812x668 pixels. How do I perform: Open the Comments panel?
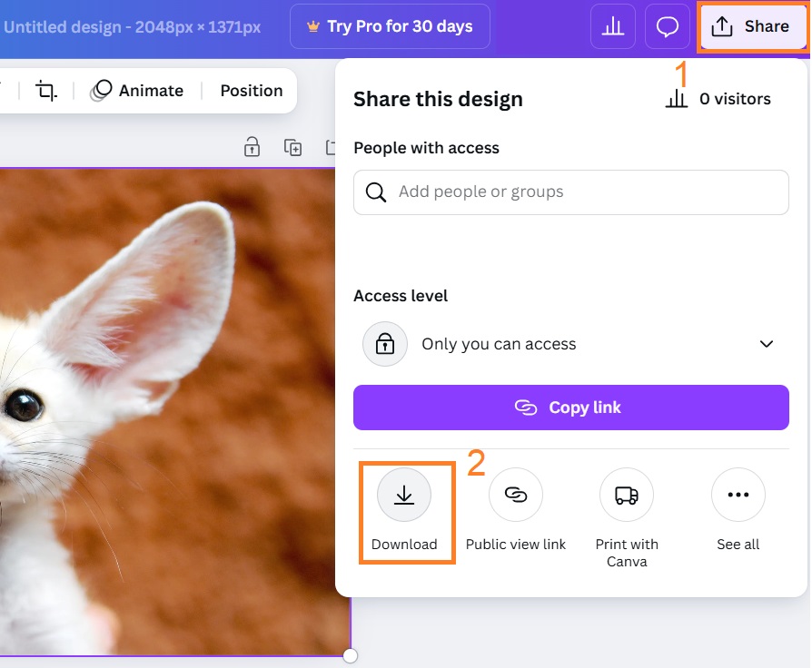[668, 26]
